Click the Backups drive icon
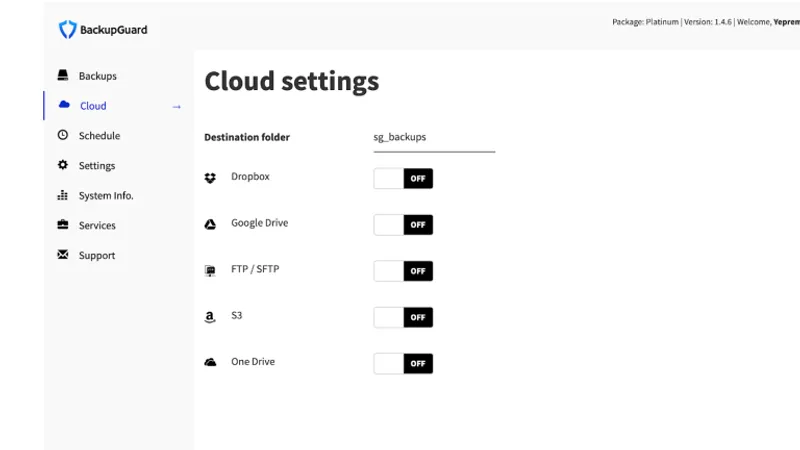 coord(63,76)
